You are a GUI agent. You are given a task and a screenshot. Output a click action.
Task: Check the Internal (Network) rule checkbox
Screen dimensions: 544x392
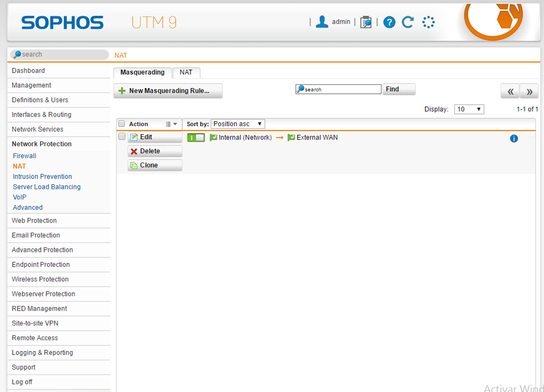[x=122, y=136]
